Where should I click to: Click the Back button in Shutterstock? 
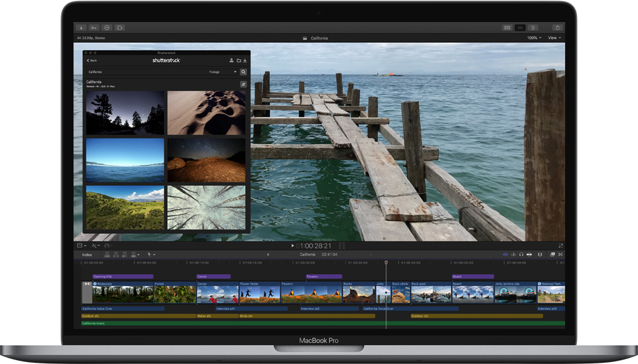coord(92,60)
